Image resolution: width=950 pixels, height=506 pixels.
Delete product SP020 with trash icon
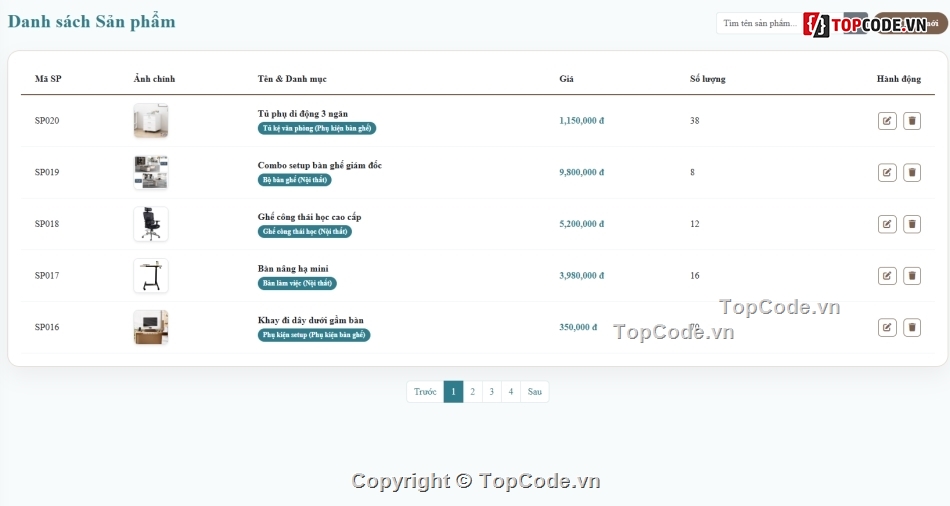click(912, 121)
